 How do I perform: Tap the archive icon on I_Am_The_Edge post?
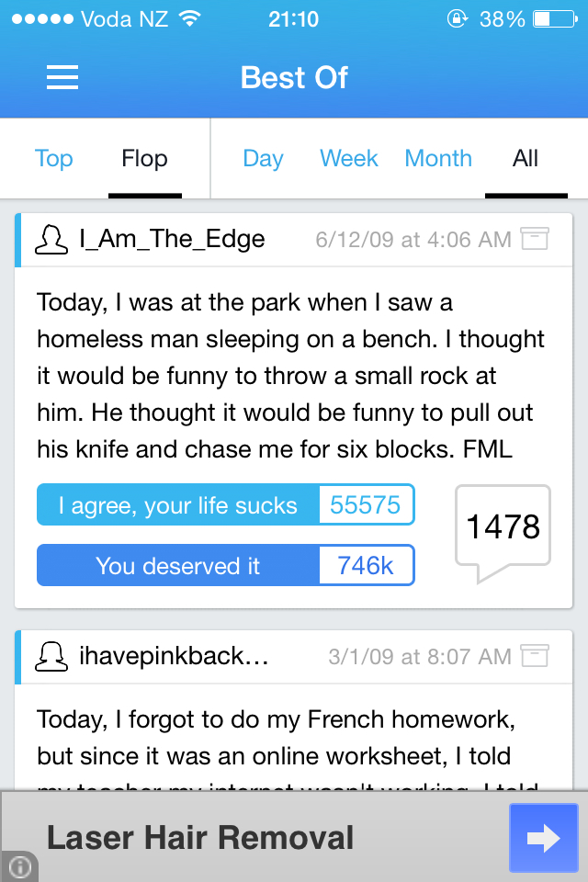tap(535, 239)
